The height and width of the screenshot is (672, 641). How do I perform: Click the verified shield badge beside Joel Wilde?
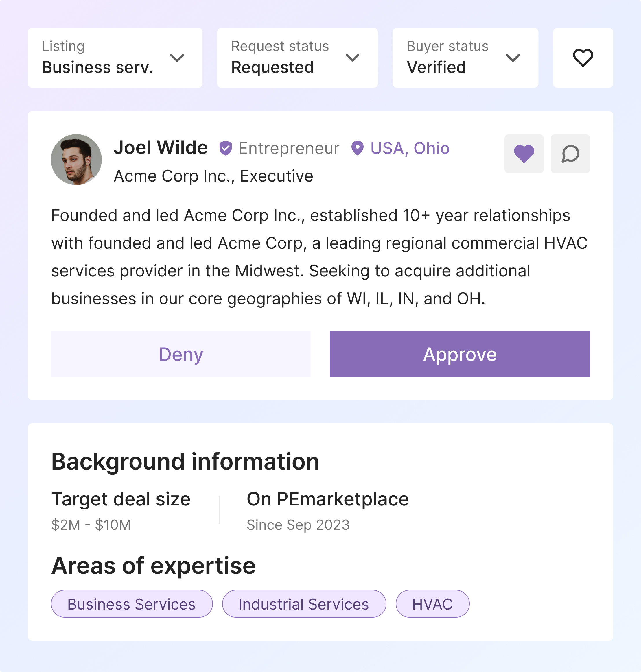pyautogui.click(x=226, y=148)
